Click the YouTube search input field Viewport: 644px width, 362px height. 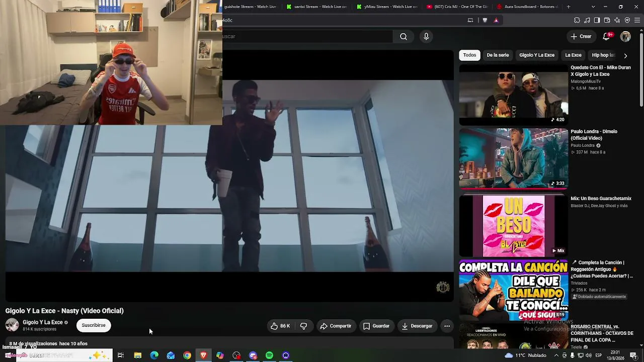tap(307, 36)
